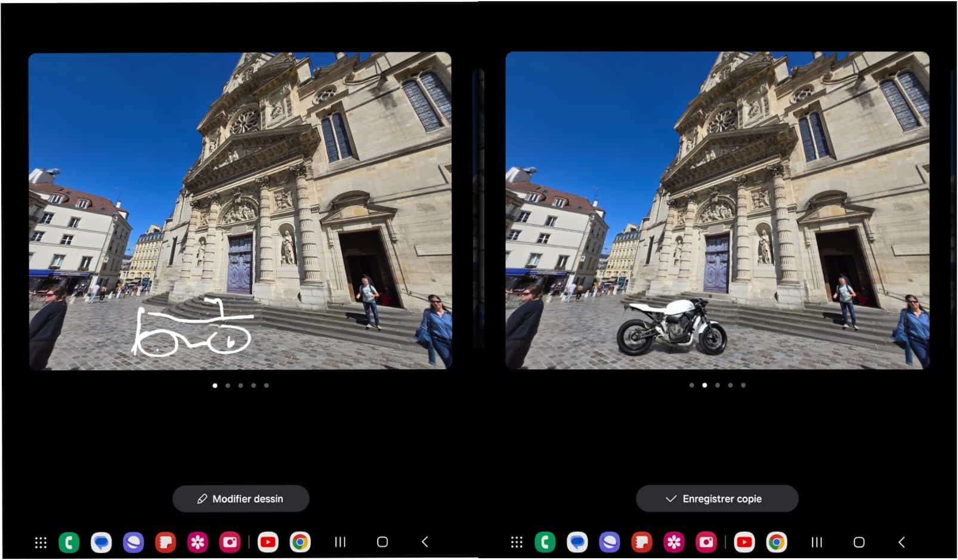Tap Home button on left navigation bar
The image size is (958, 560).
tap(382, 542)
